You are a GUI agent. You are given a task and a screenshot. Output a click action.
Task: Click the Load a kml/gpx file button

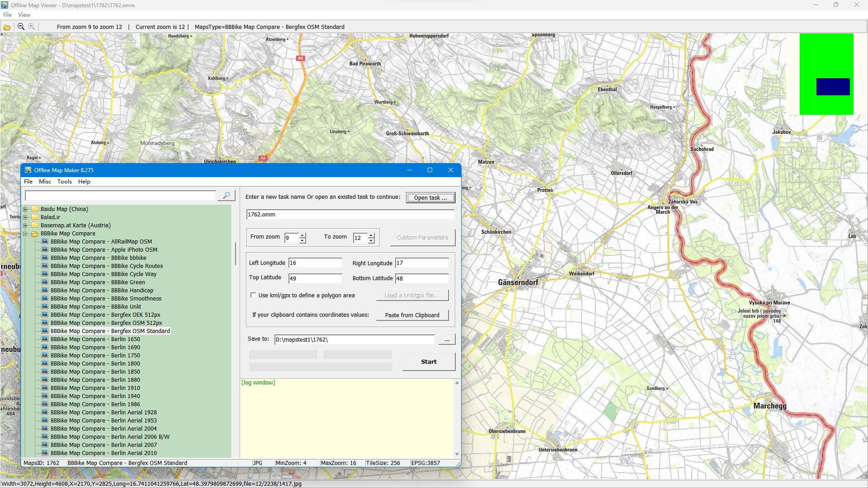412,296
